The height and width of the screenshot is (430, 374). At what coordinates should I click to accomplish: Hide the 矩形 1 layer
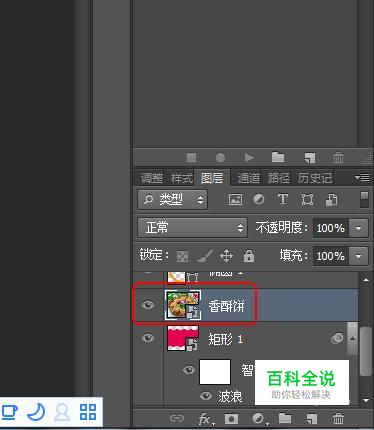[x=148, y=338]
